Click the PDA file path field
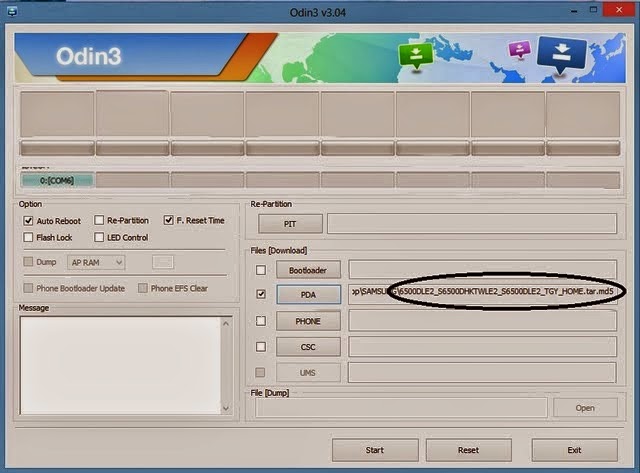Image resolution: width=640 pixels, height=473 pixels. (x=482, y=293)
